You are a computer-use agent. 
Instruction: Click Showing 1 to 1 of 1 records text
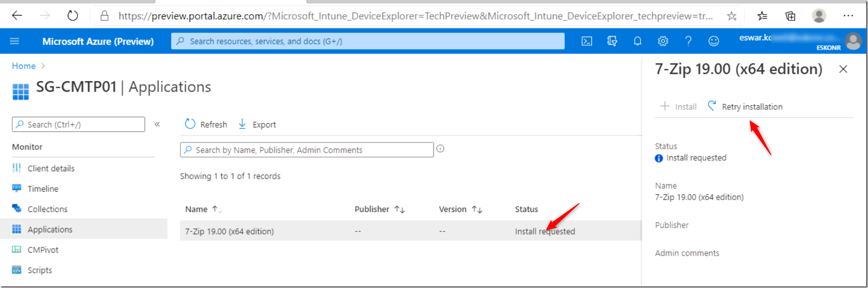pos(230,176)
